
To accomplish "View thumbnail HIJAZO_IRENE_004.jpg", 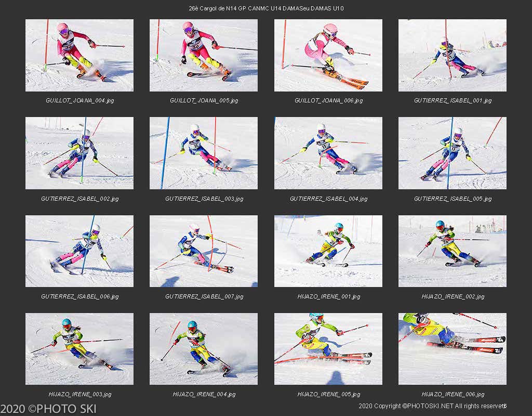I will tap(204, 349).
